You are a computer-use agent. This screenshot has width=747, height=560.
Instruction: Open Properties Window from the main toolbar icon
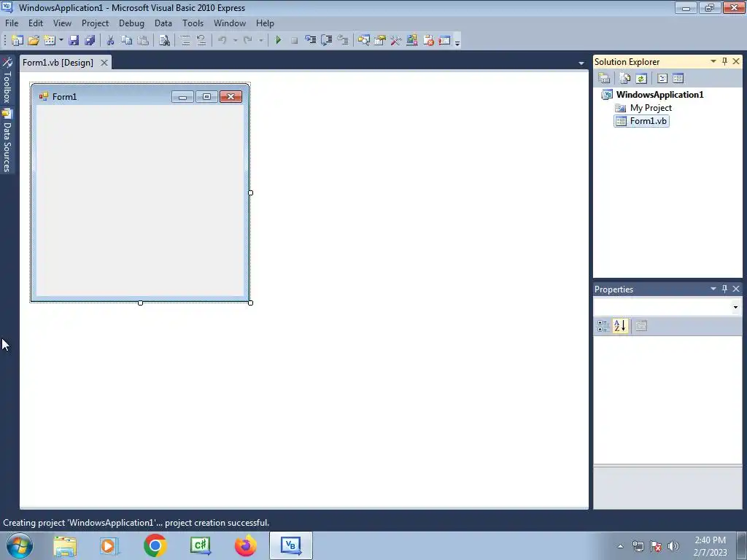[x=380, y=41]
